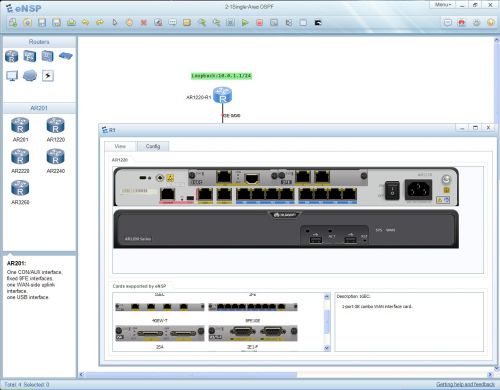Maximize the R1 device window
The width and height of the screenshot is (500, 390).
[x=475, y=128]
